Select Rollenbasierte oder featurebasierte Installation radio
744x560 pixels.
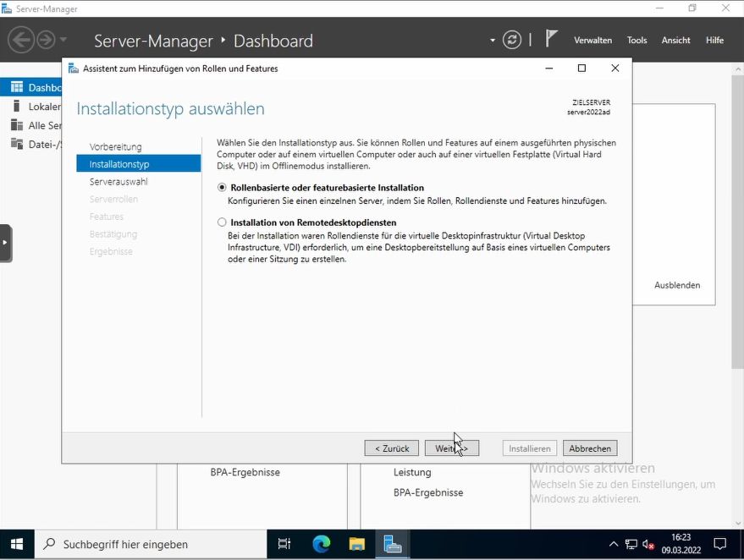pyautogui.click(x=222, y=188)
